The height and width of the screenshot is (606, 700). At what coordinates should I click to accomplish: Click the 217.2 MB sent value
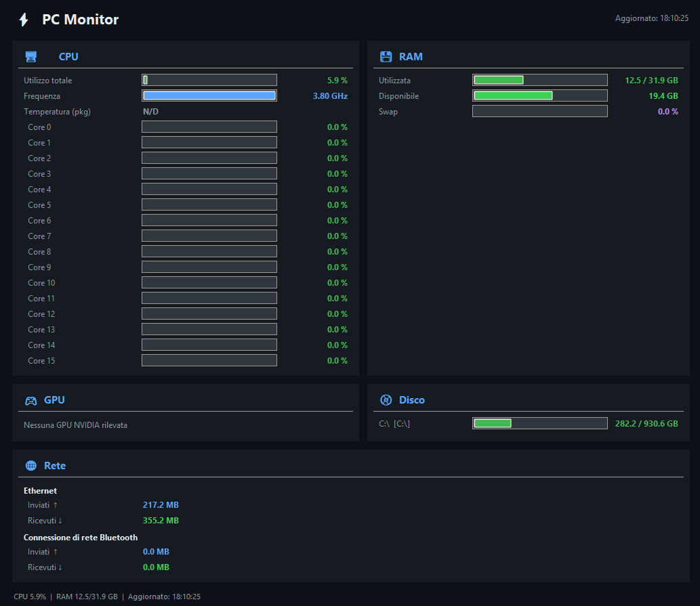point(161,505)
